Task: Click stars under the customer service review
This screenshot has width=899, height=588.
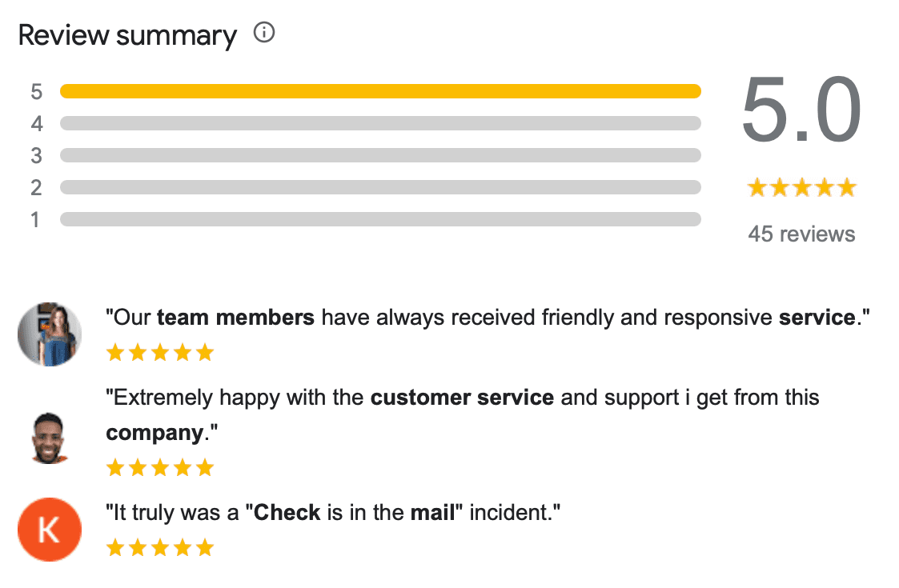Action: (160, 468)
